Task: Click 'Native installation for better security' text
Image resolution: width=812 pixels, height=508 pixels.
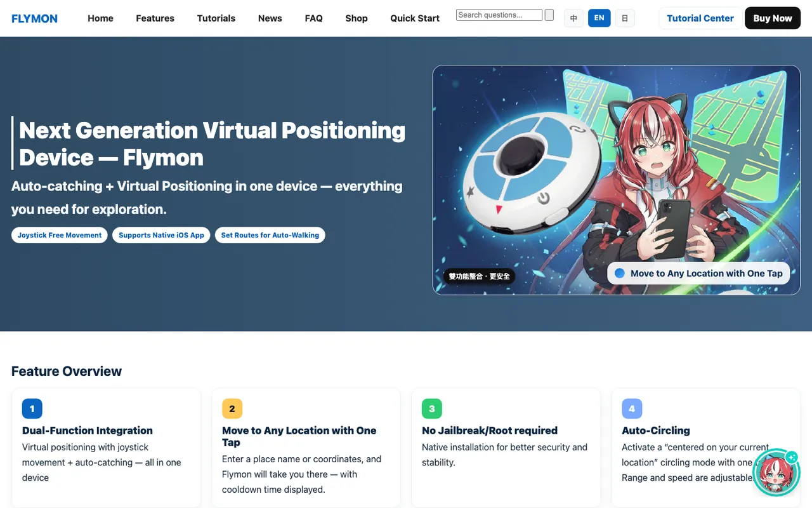Action: point(505,455)
